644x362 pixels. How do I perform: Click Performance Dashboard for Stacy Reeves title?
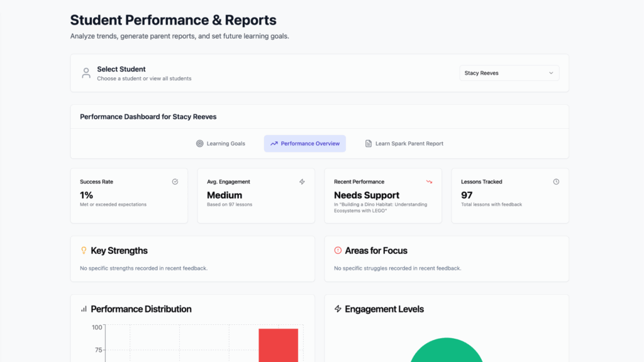148,117
